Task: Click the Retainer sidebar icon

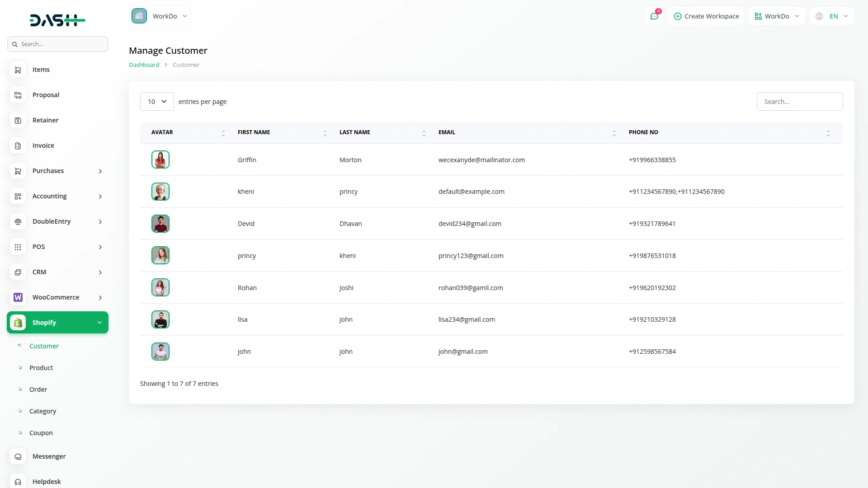Action: coord(18,120)
